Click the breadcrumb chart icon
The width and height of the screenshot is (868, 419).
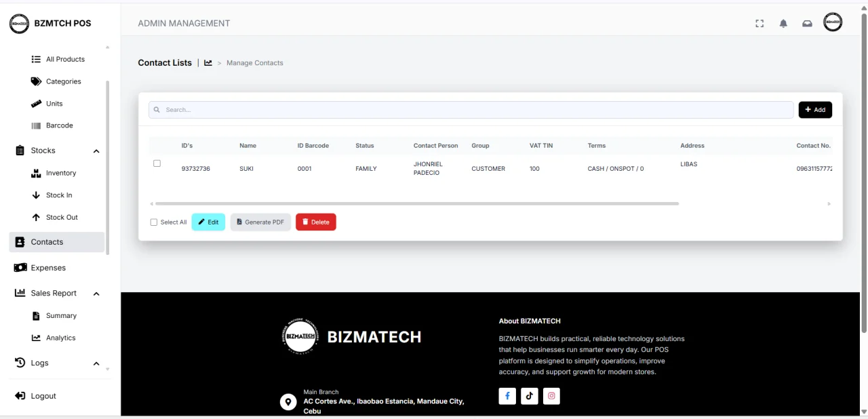208,62
